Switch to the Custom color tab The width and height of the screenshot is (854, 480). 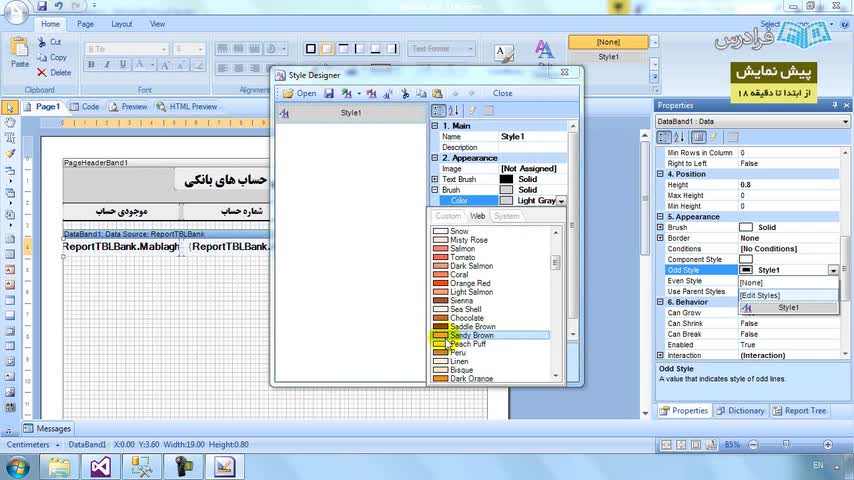(448, 216)
